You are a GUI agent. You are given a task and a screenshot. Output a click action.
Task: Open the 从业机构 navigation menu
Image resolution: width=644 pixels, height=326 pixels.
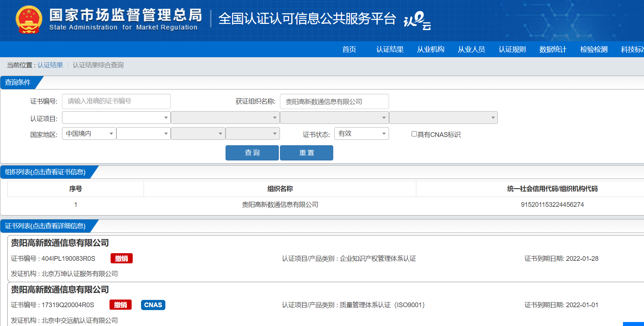tap(430, 49)
